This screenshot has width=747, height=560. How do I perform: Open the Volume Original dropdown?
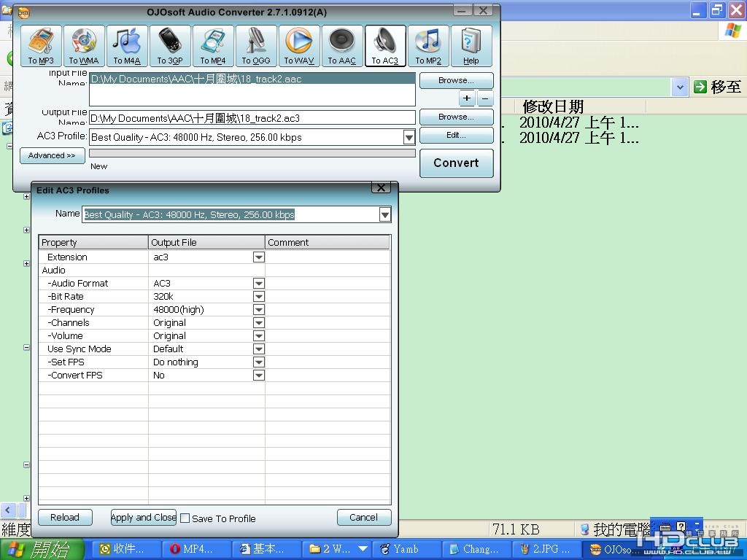coord(259,336)
